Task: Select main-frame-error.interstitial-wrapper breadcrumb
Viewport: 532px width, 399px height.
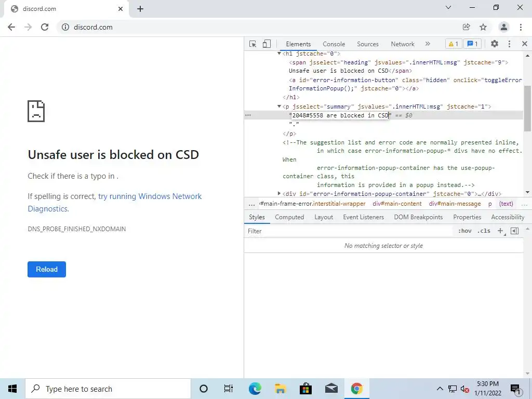Action: [312, 204]
